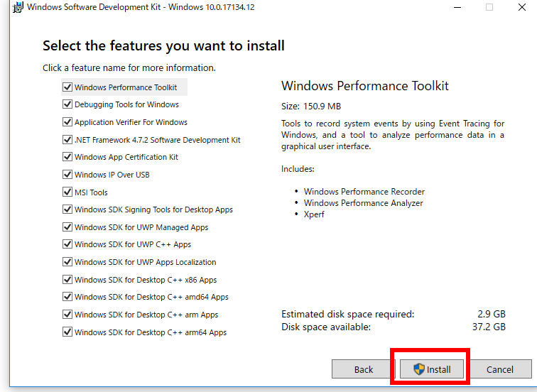Uncheck Desktop C++ x86 Apps checkbox

[x=67, y=280]
